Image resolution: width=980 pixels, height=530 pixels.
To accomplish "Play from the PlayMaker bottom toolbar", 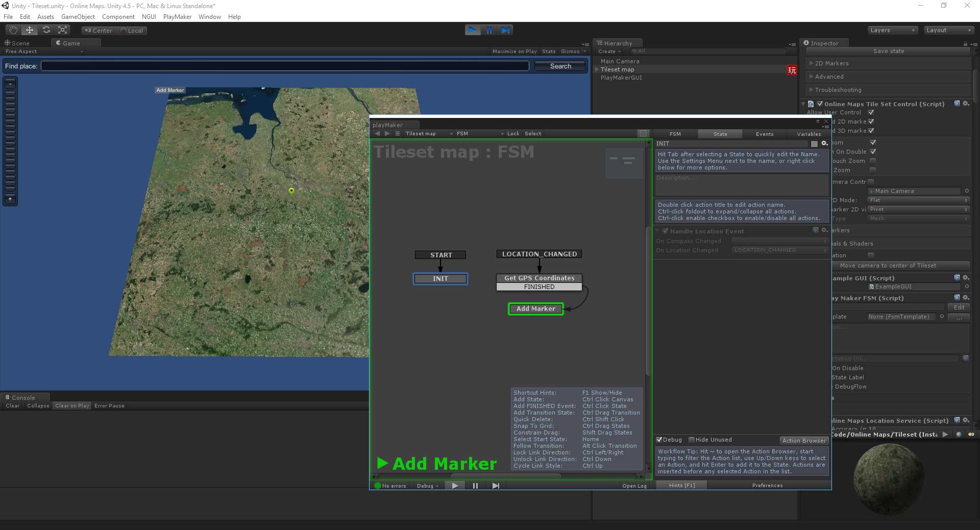I will tap(455, 486).
